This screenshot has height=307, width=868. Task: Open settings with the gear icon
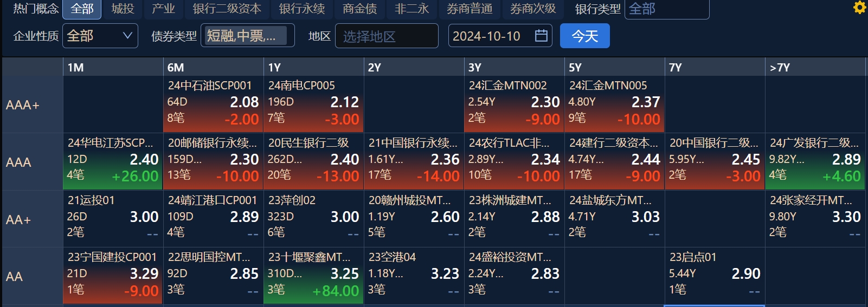click(x=859, y=8)
